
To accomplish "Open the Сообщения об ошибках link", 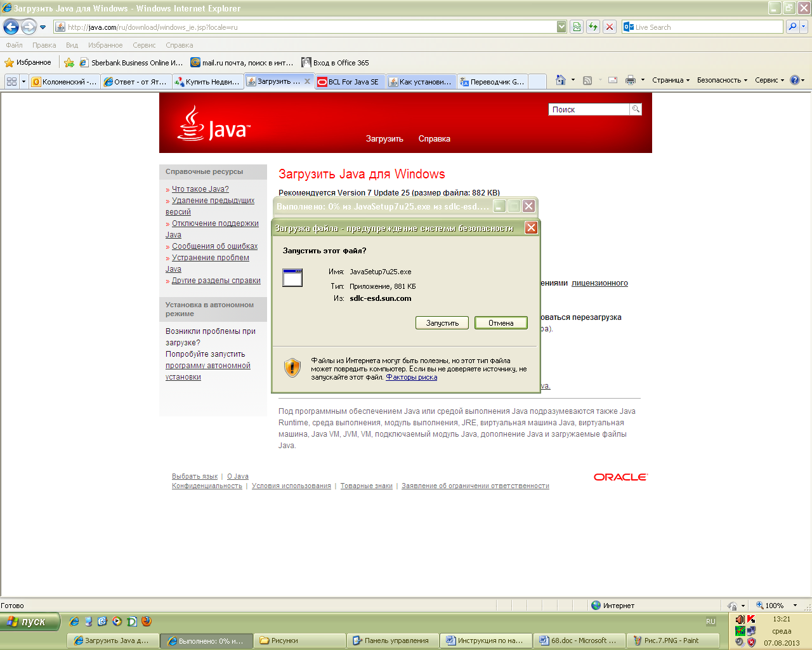I will [215, 246].
